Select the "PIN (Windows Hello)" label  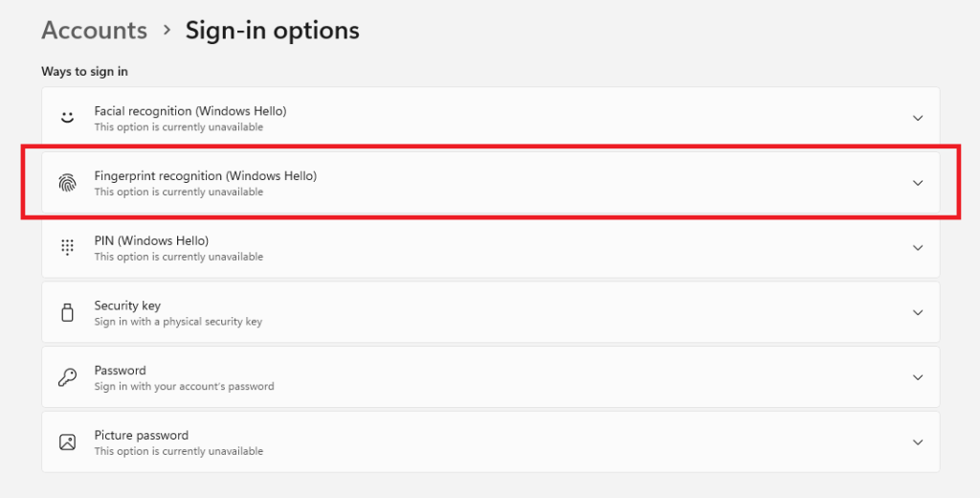point(151,240)
